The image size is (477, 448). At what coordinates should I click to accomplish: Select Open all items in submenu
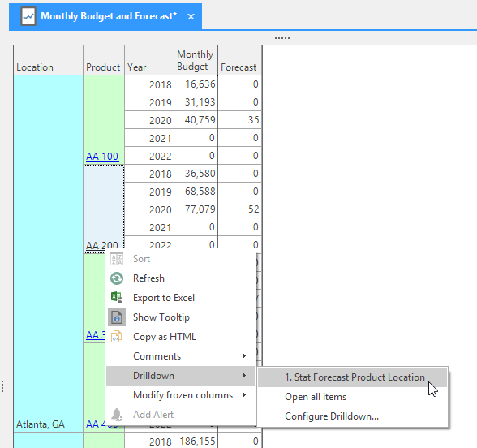click(353, 397)
